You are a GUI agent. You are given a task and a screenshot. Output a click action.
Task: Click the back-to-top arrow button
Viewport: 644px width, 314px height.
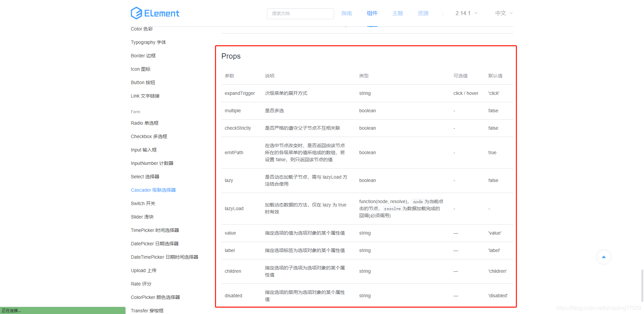(604, 257)
